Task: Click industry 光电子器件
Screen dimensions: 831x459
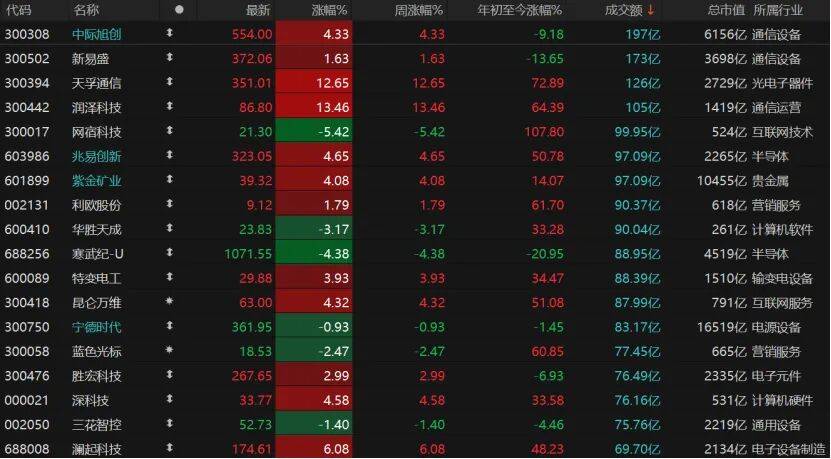Action: pyautogui.click(x=782, y=83)
